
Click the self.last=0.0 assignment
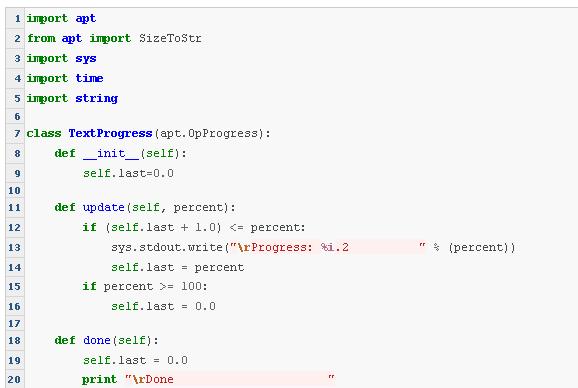tap(128, 173)
